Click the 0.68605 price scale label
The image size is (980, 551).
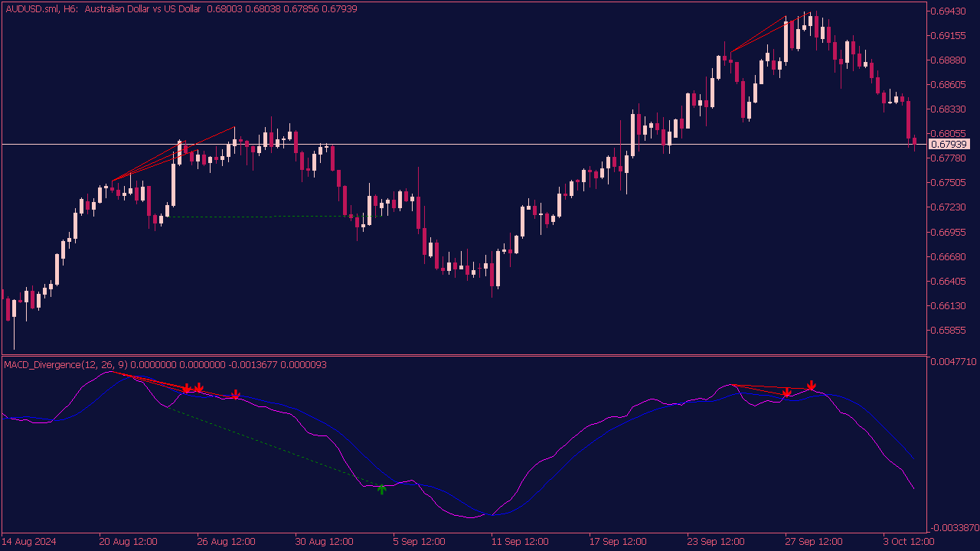[949, 84]
